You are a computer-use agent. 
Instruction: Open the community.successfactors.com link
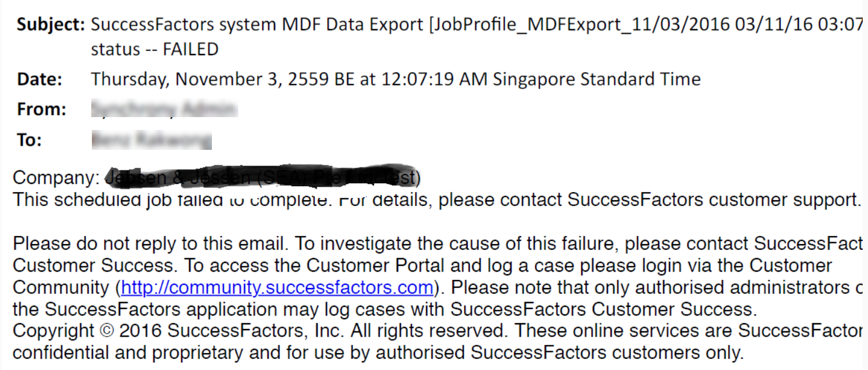click(x=277, y=287)
